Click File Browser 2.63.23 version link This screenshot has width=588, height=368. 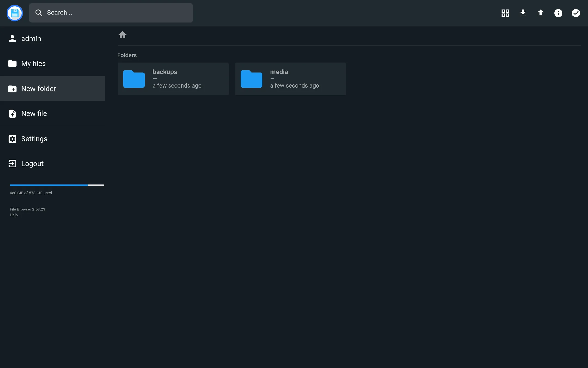pyautogui.click(x=27, y=209)
